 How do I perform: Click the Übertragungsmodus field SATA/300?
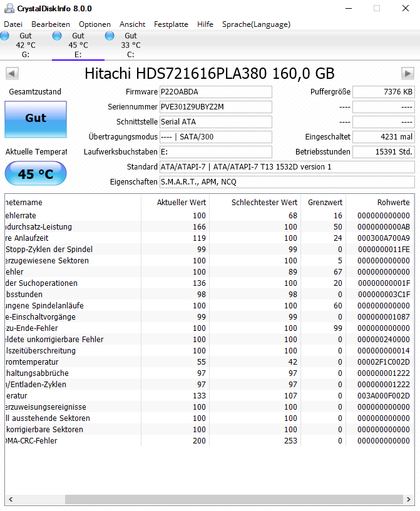[x=215, y=137]
